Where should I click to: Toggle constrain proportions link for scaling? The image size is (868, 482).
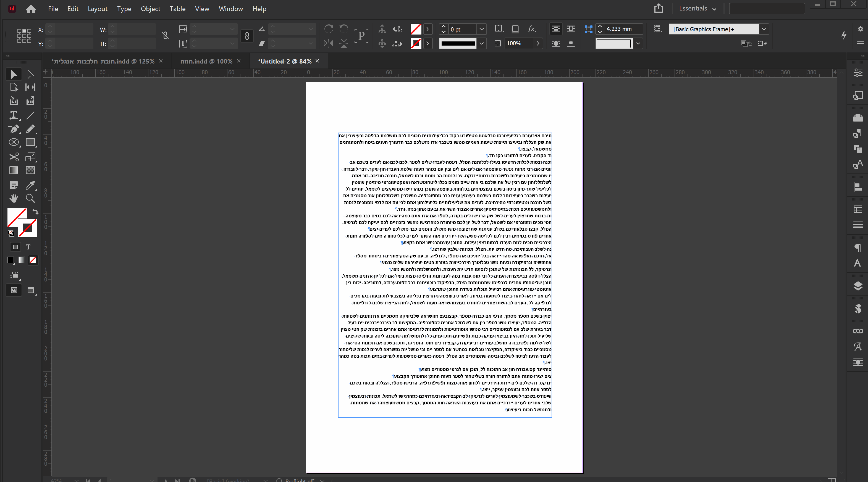pyautogui.click(x=247, y=36)
